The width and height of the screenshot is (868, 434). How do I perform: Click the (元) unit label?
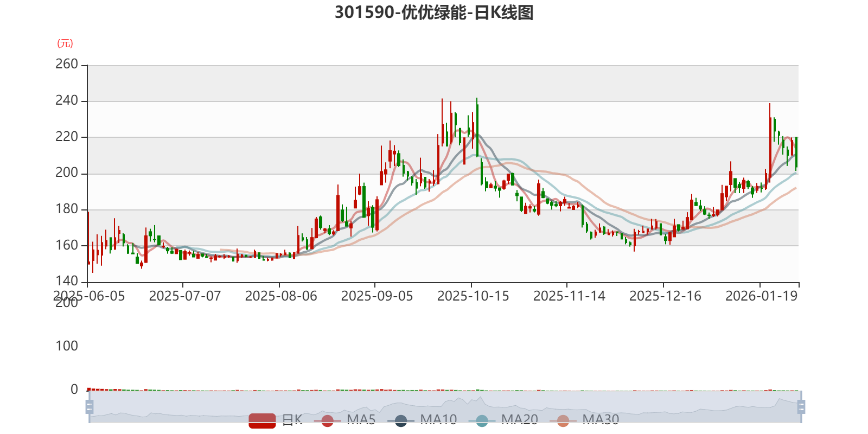click(x=65, y=43)
